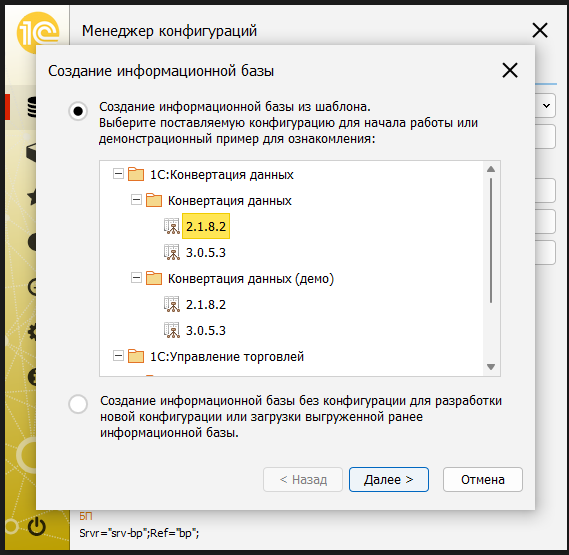Collapse the Конвертация данных (демо) node

[x=136, y=278]
